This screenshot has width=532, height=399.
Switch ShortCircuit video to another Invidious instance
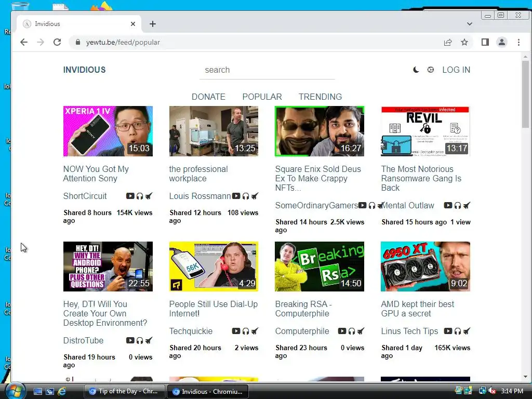(149, 196)
